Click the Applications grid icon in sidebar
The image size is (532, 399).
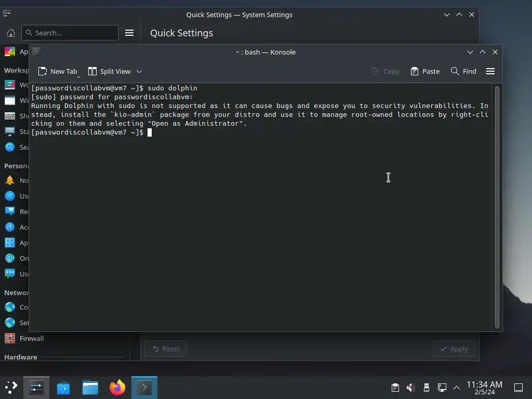(10, 243)
